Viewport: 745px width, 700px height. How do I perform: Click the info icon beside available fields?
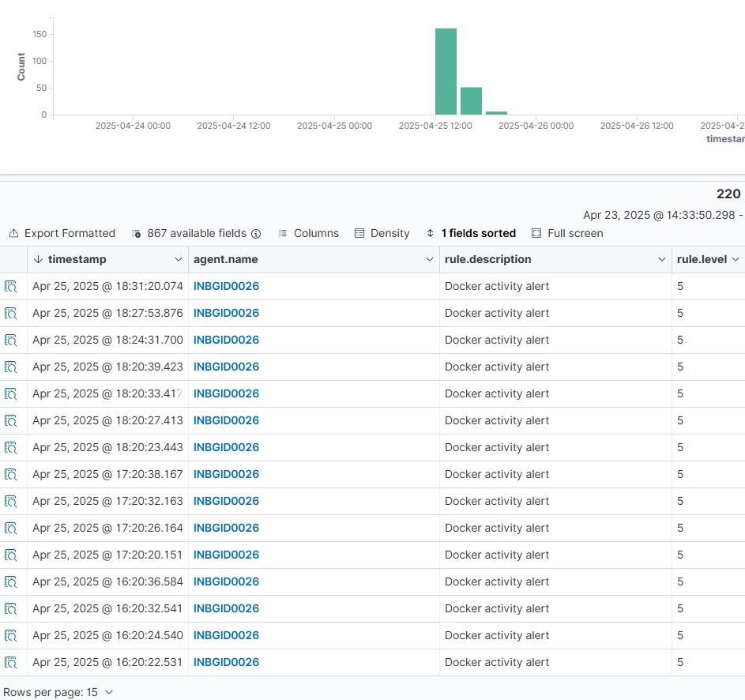(256, 234)
